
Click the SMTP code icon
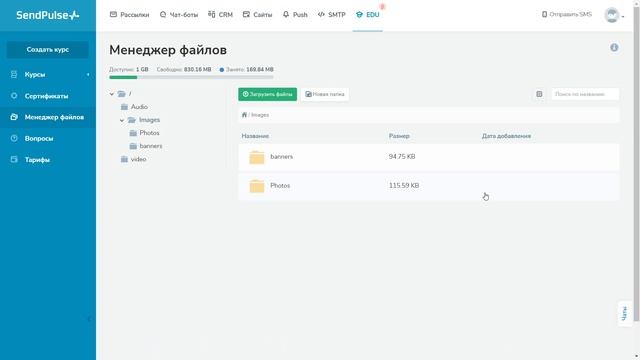tap(321, 14)
